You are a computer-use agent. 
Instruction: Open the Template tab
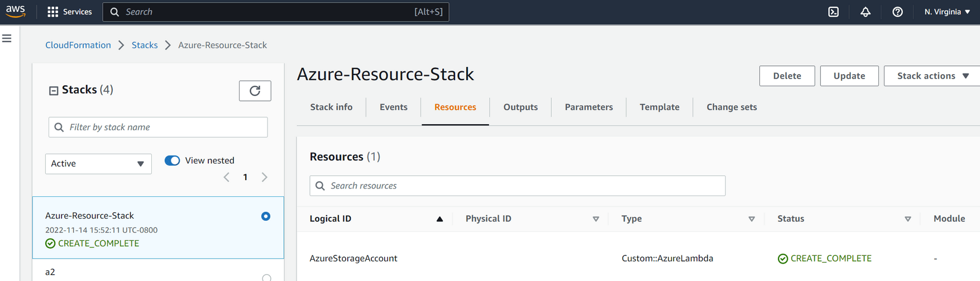(659, 107)
